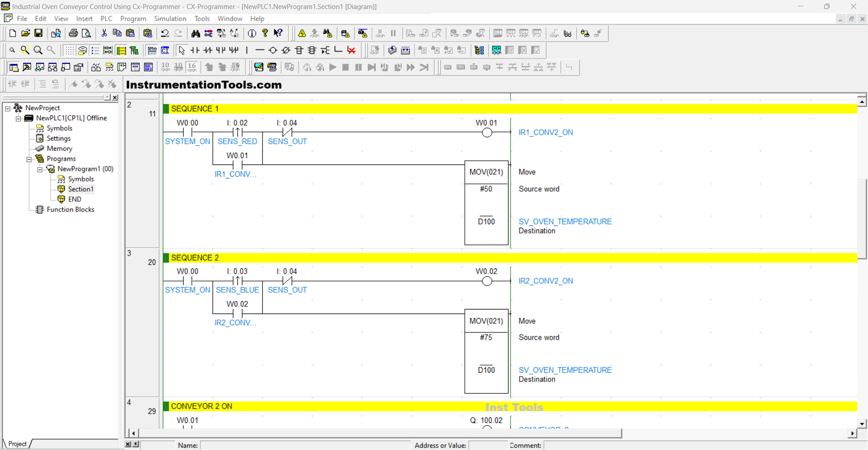Open the PLC menu
Screen dimensions: 868x450
(x=106, y=19)
